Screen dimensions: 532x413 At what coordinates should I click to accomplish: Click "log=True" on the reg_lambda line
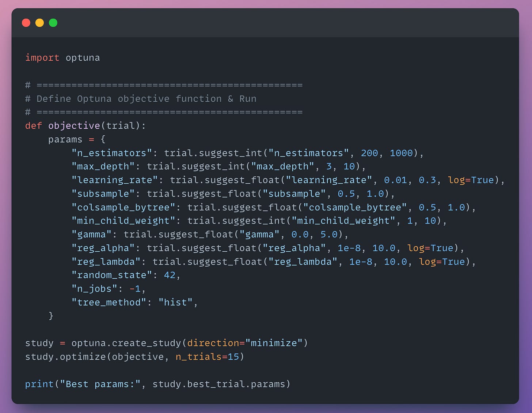tap(442, 262)
